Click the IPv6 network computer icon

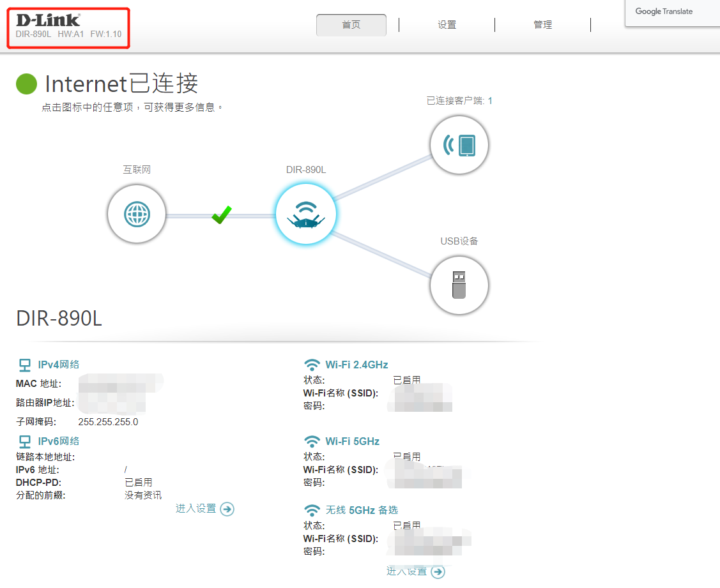coord(25,442)
